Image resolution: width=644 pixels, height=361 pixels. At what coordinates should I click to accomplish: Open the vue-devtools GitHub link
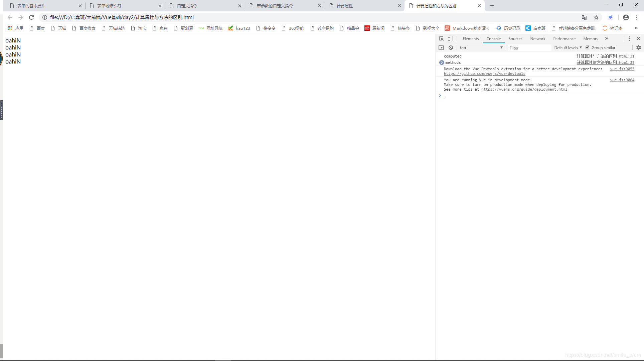[484, 74]
